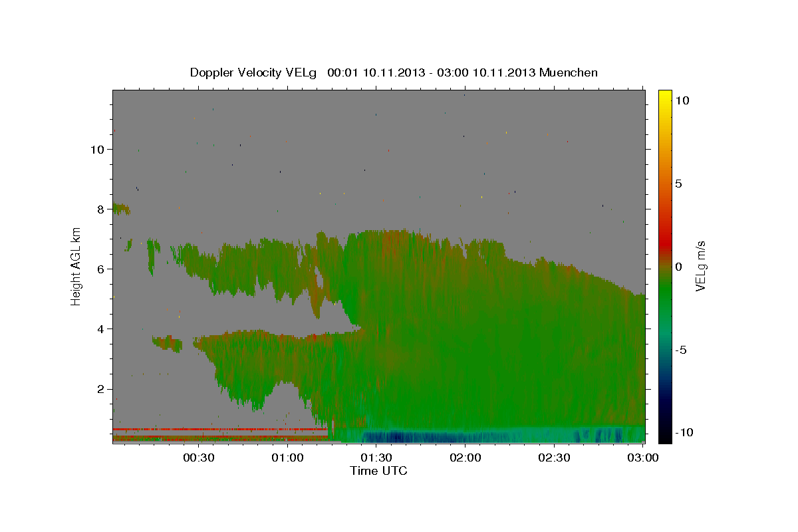798x532 pixels.
Task: Click the plot title 'Doppler Velocity VELg'
Action: (254, 72)
